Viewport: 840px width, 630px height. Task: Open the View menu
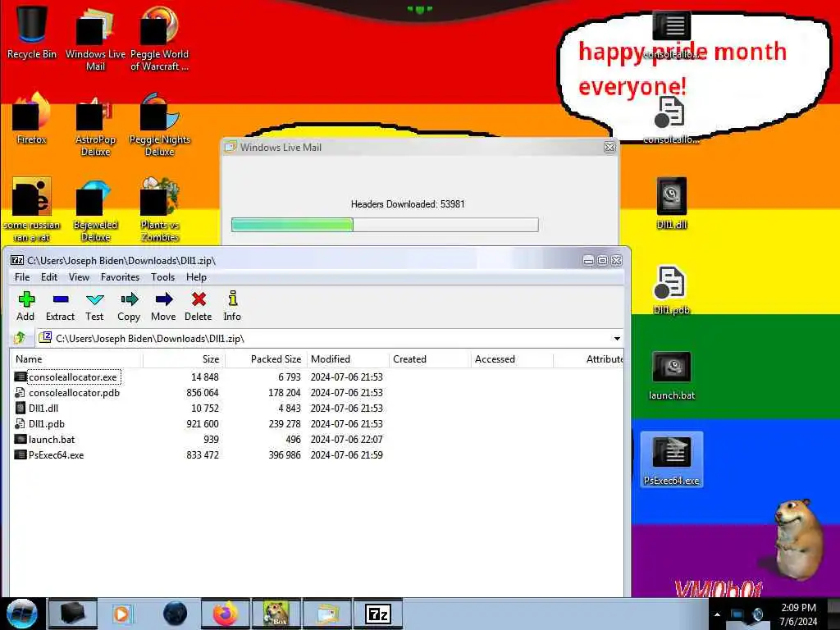[x=79, y=277]
